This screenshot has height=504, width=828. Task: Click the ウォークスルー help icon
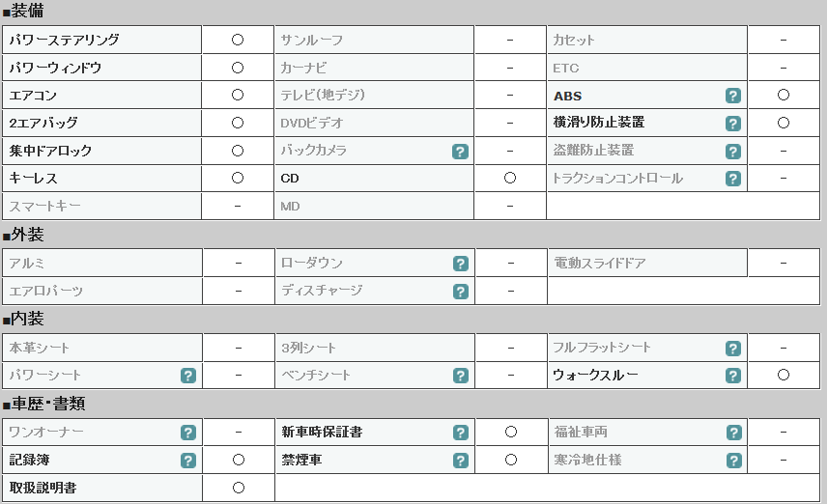point(733,376)
